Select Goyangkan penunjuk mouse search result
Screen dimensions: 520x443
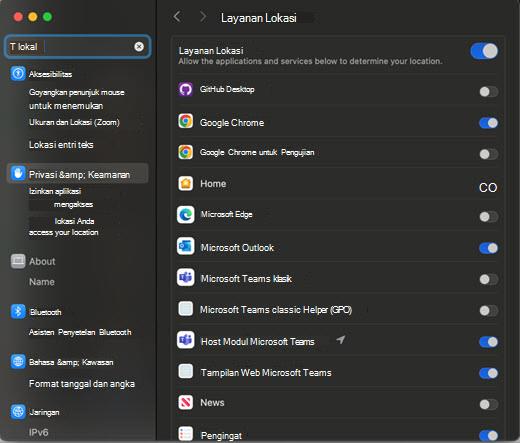click(77, 99)
